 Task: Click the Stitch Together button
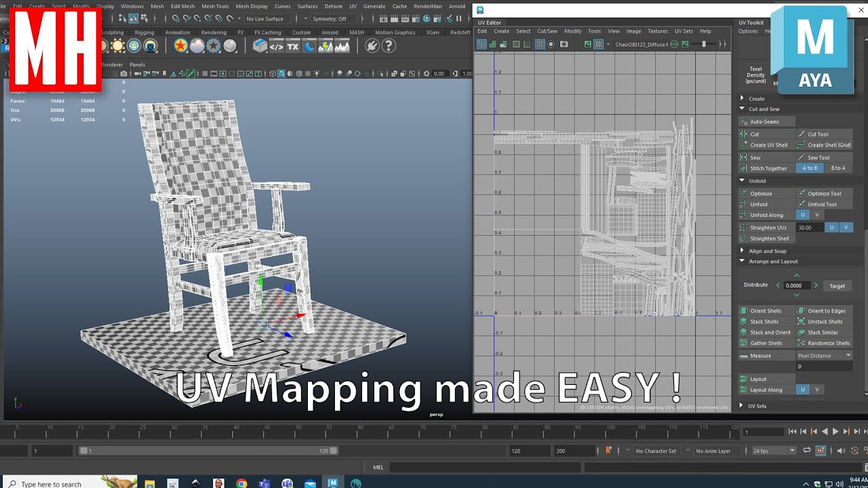pyautogui.click(x=766, y=168)
